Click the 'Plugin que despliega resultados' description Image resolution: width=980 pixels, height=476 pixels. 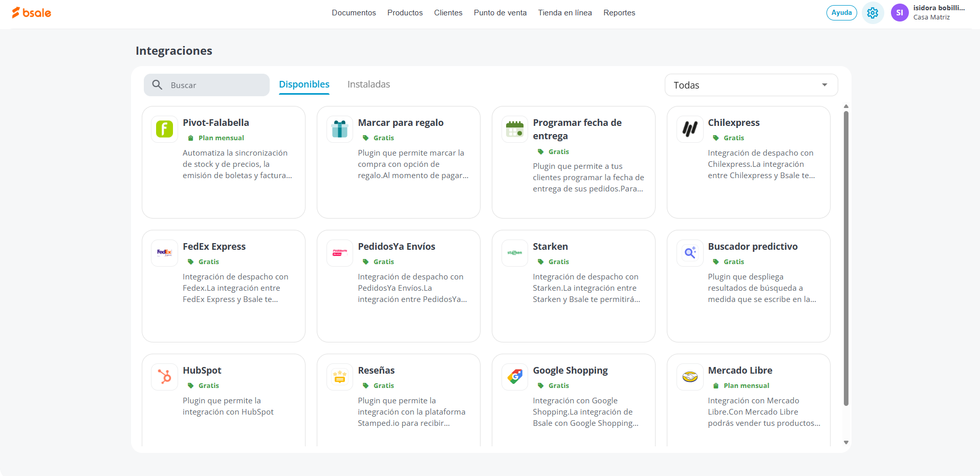[762, 288]
